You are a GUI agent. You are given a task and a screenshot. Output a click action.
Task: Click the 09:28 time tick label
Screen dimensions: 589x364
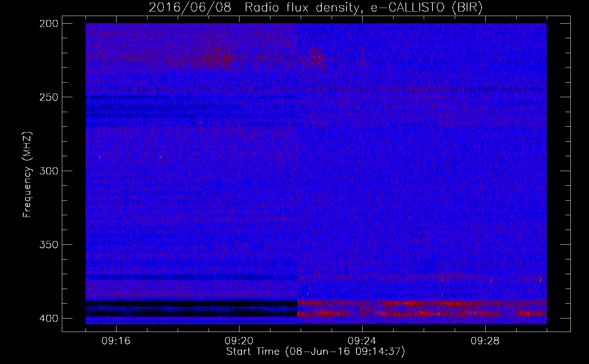[485, 341]
